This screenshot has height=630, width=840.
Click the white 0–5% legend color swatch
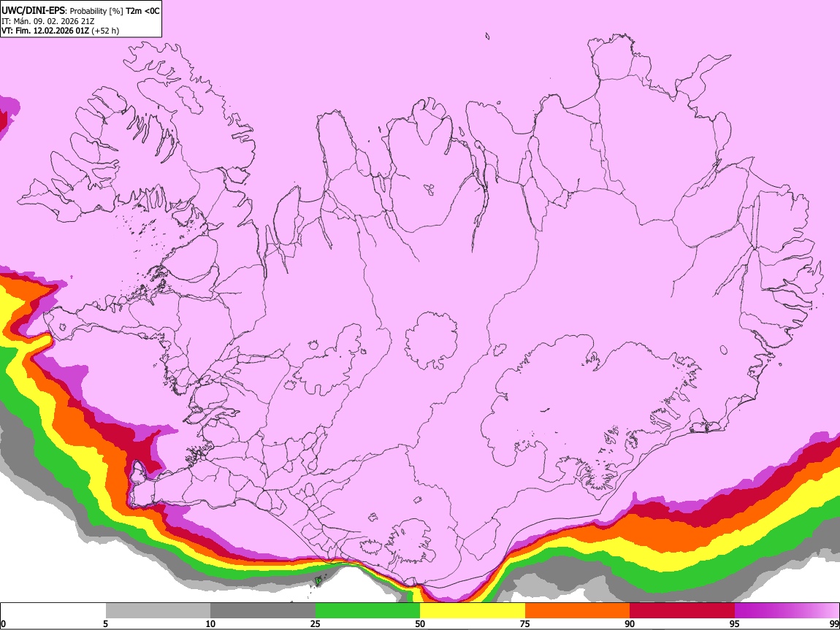pos(53,611)
